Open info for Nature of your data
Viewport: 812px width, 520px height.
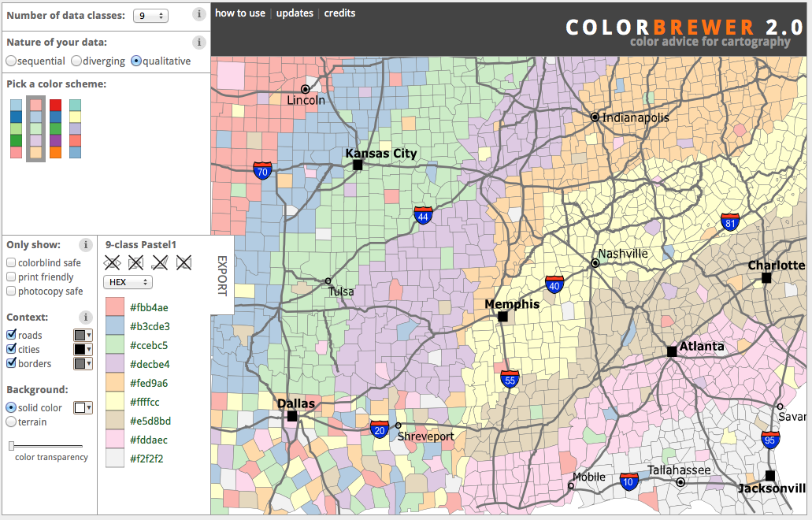coord(199,43)
